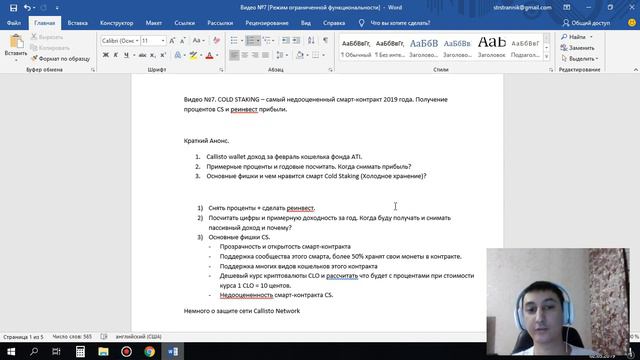Click the smiley feedback icon

click(631, 23)
